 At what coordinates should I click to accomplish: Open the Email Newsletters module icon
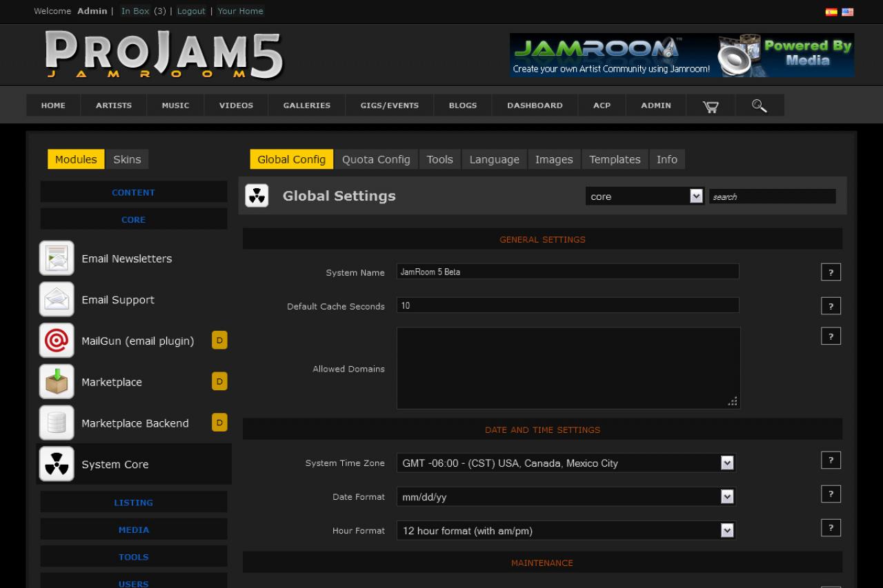(57, 258)
